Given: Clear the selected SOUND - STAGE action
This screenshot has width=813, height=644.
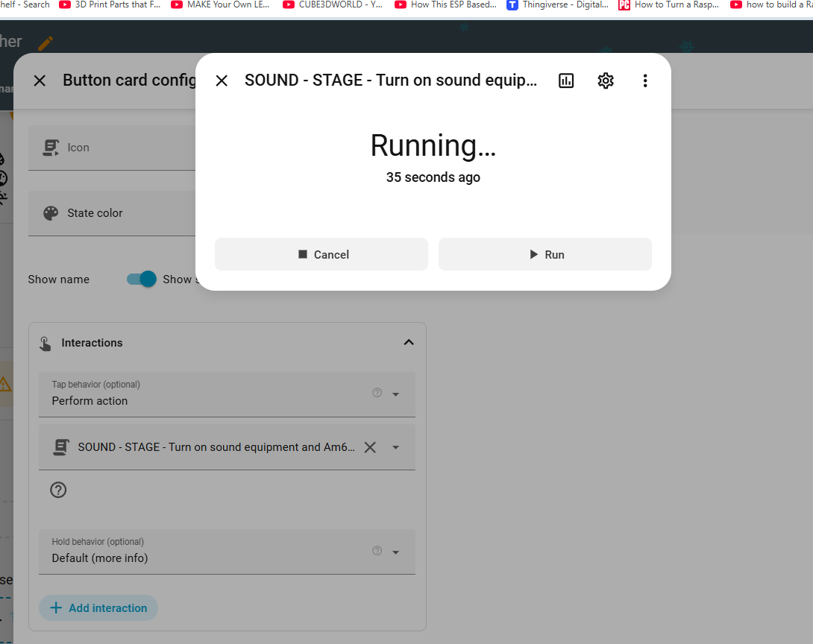Looking at the screenshot, I should (370, 447).
